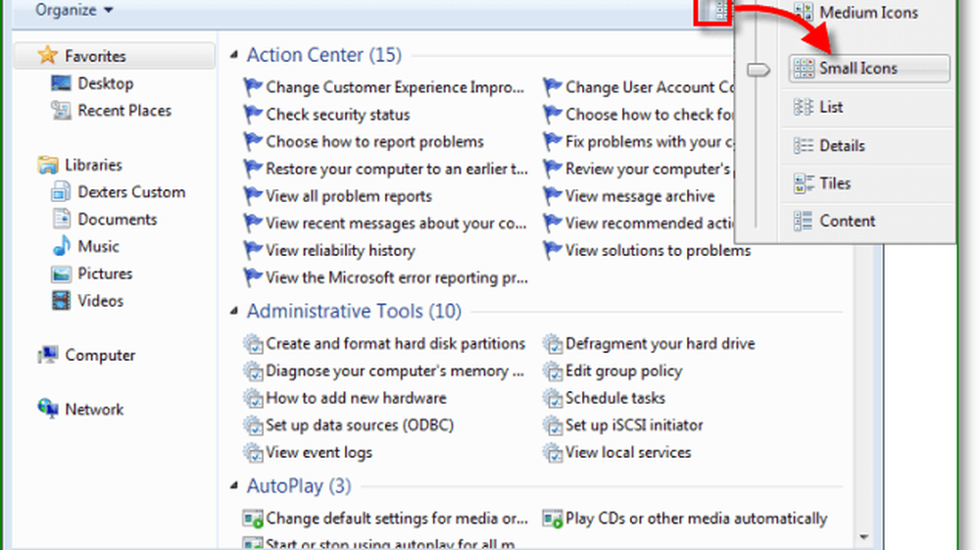
Task: Click the Music library note icon
Action: click(x=61, y=247)
